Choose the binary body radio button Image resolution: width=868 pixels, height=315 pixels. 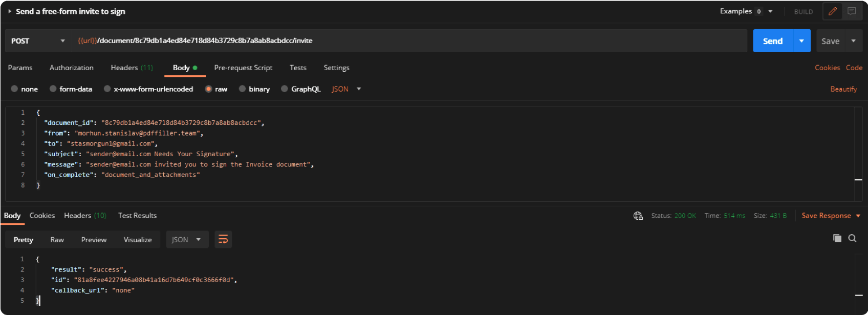[x=242, y=89]
